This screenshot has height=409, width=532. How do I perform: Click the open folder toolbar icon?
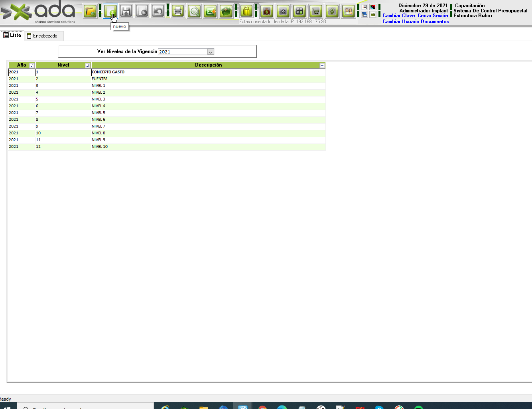point(90,11)
